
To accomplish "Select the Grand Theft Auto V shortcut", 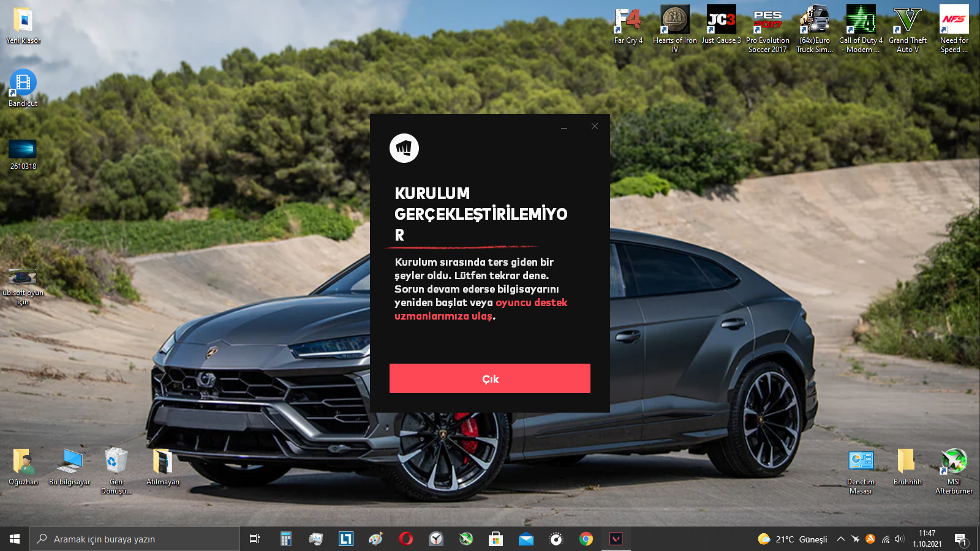I will [908, 29].
